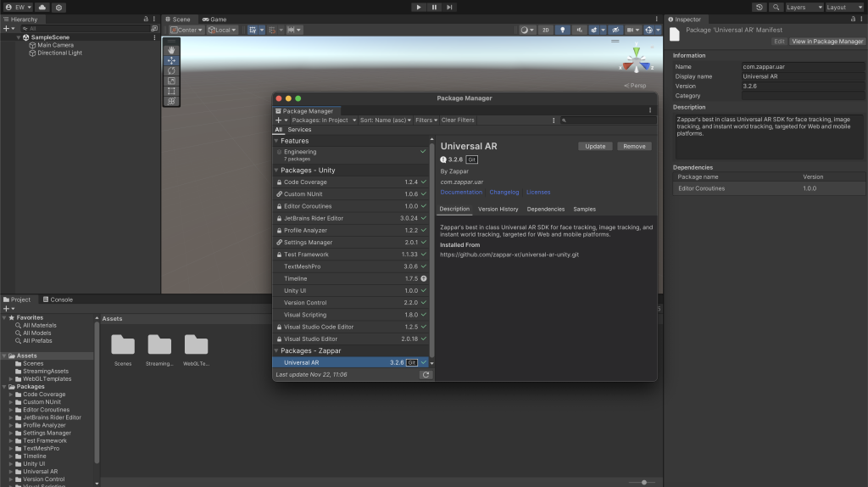Switch to Dependencies tab in package details

(546, 210)
